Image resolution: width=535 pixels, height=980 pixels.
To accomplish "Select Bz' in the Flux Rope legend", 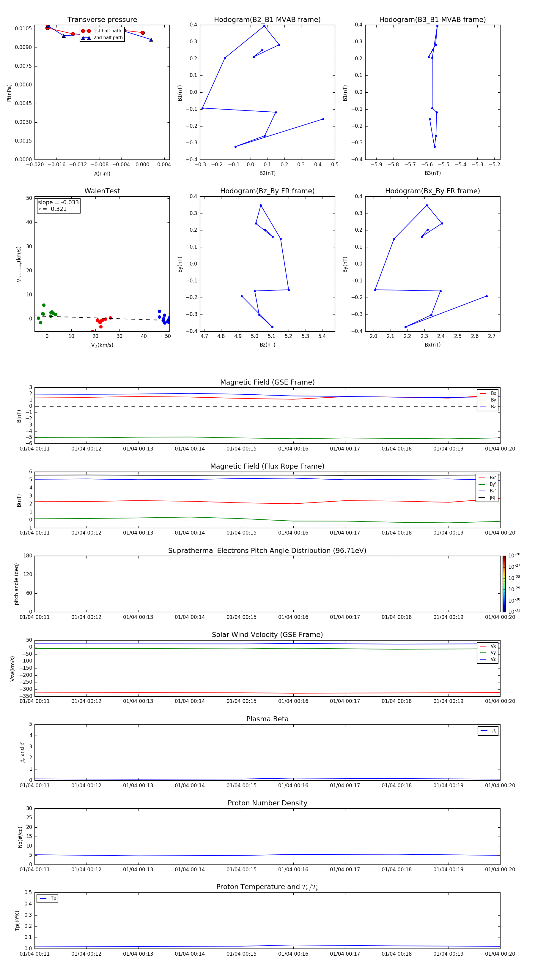I will (487, 491).
